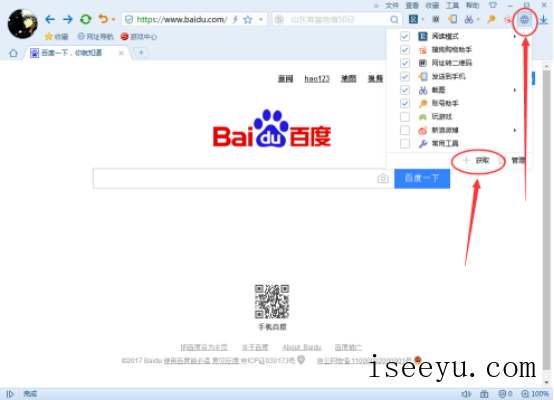Expand the 截图 submenu arrow

click(x=515, y=90)
